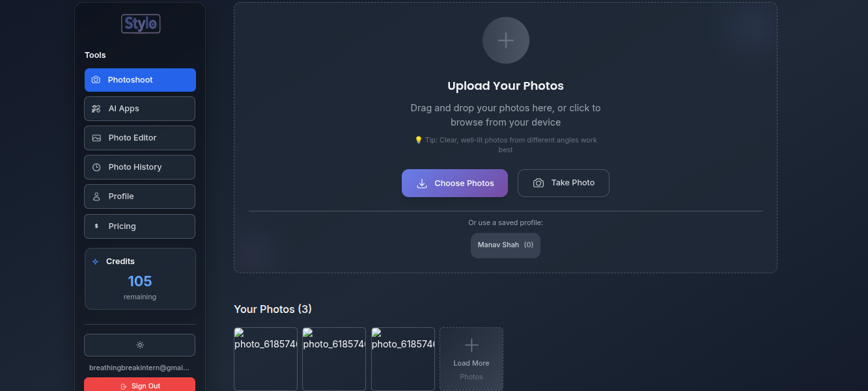Image resolution: width=868 pixels, height=391 pixels.
Task: Click the Photo Editor image icon
Action: click(96, 138)
